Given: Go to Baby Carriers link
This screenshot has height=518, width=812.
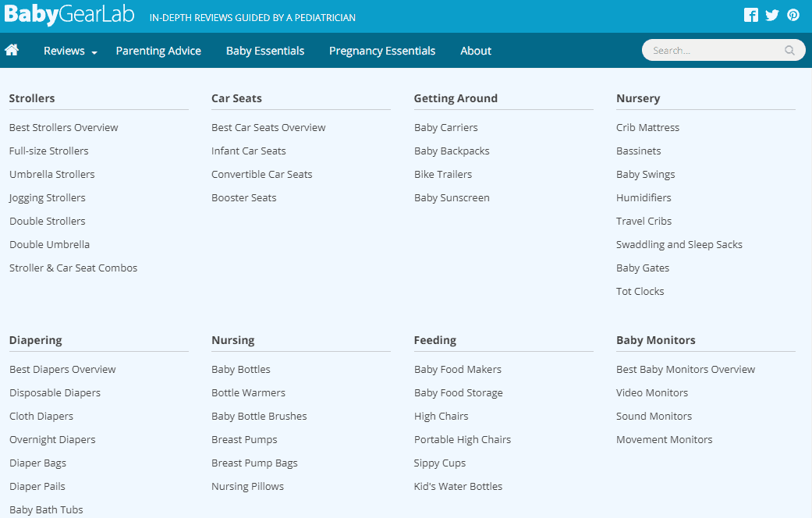Looking at the screenshot, I should (446, 127).
